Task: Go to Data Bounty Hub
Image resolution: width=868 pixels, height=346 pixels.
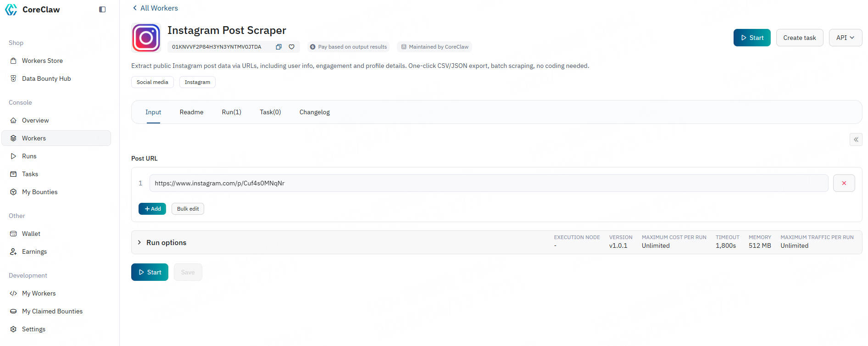Action: [46, 78]
